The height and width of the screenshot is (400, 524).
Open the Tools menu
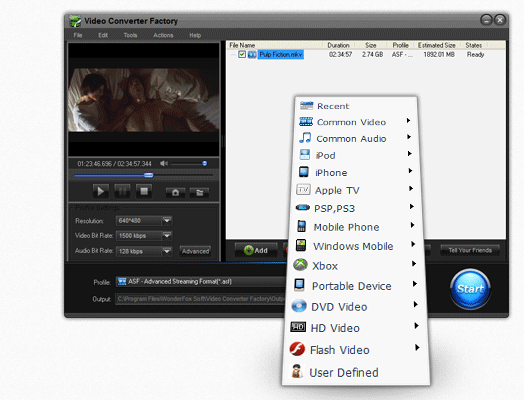(x=130, y=35)
